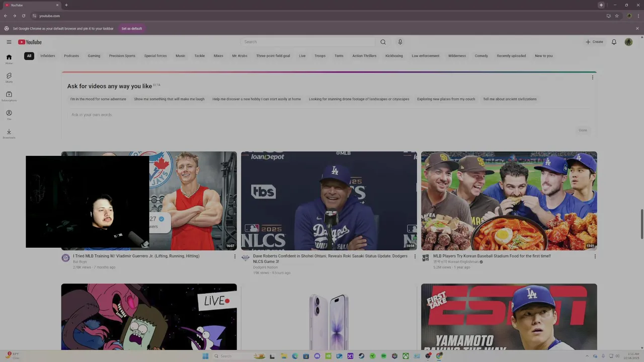Reload the YouTube page
The width and height of the screenshot is (644, 362).
point(23,16)
